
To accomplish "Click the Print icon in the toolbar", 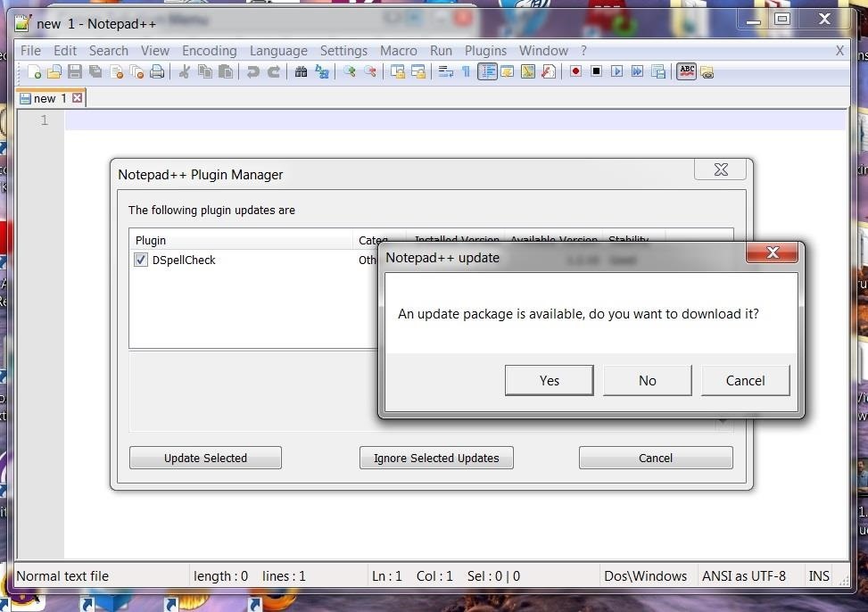I will click(157, 72).
